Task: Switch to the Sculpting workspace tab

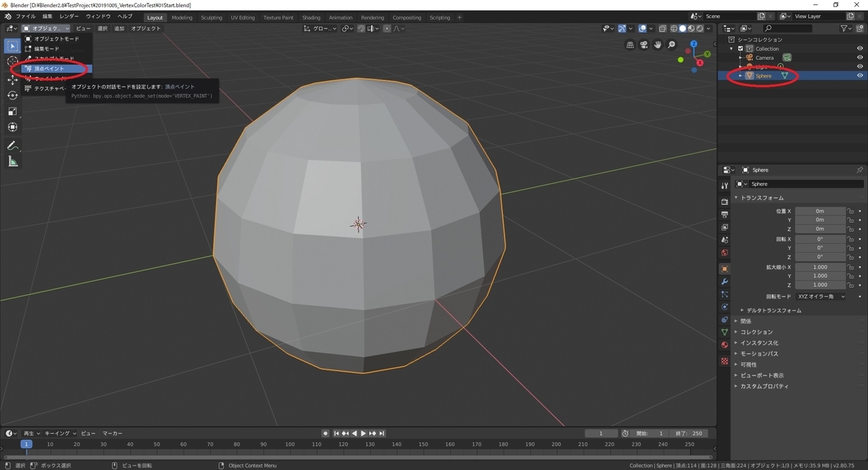Action: 212,17
